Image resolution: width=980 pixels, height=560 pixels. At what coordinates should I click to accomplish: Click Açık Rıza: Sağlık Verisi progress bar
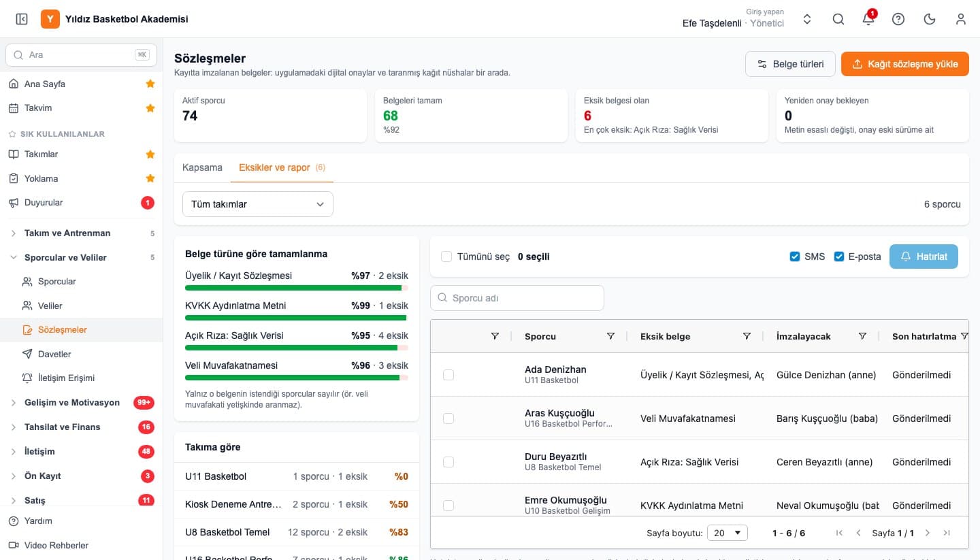[x=297, y=348]
